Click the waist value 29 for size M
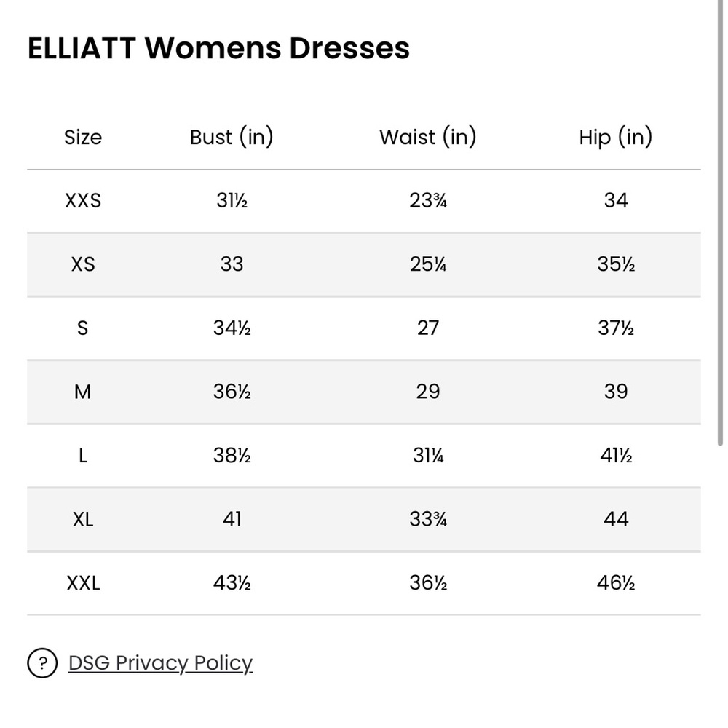The height and width of the screenshot is (728, 728). click(x=427, y=392)
